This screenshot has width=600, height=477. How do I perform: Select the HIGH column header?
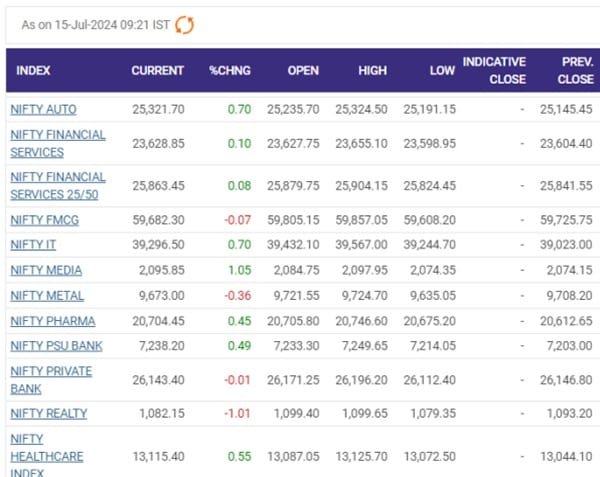(x=373, y=71)
